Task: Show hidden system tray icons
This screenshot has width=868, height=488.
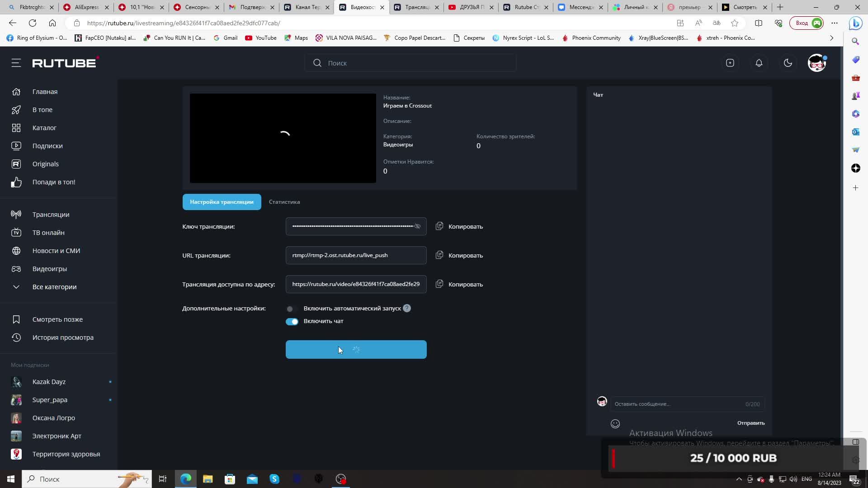Action: [x=739, y=479]
